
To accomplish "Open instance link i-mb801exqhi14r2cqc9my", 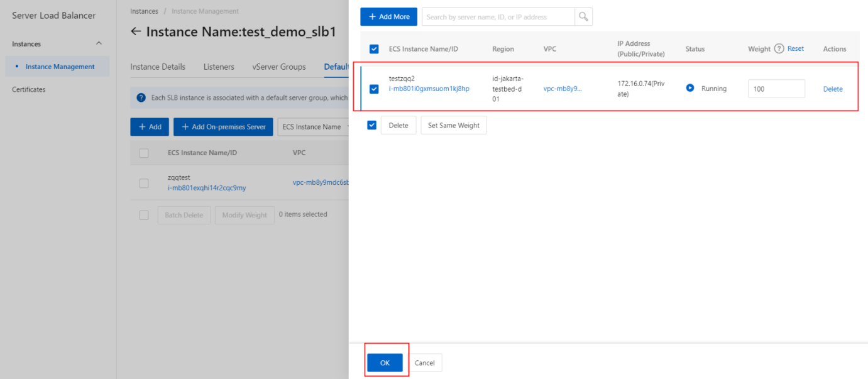I will tap(207, 188).
